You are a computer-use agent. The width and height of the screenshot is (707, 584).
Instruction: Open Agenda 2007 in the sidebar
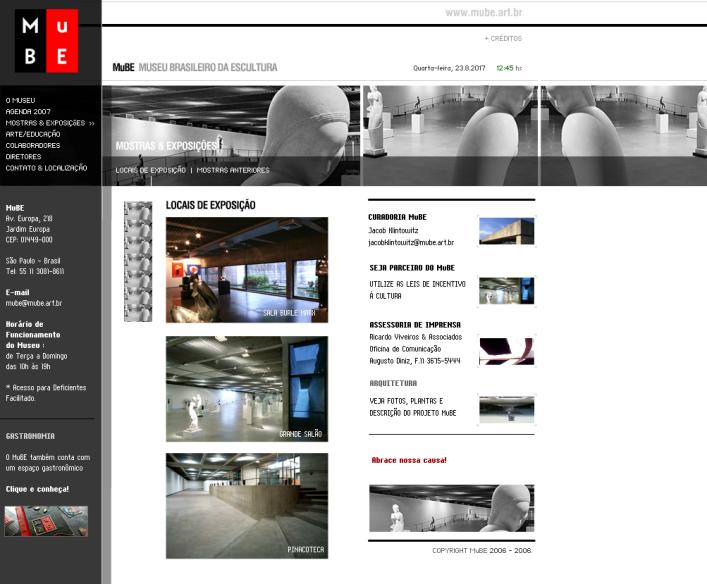28,111
